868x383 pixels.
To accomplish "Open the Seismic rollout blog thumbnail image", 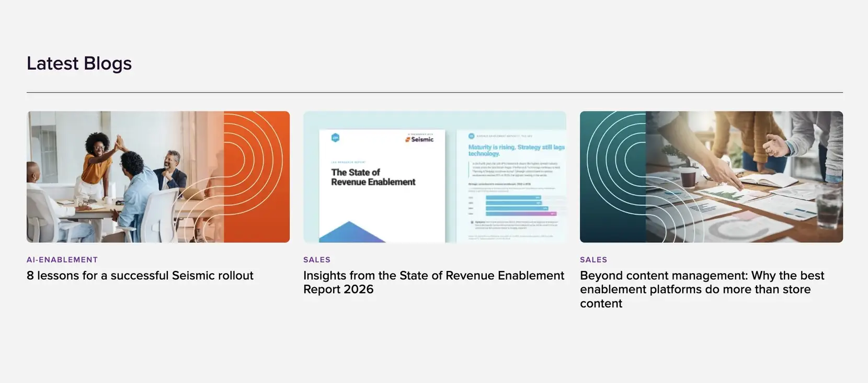I will pos(158,177).
